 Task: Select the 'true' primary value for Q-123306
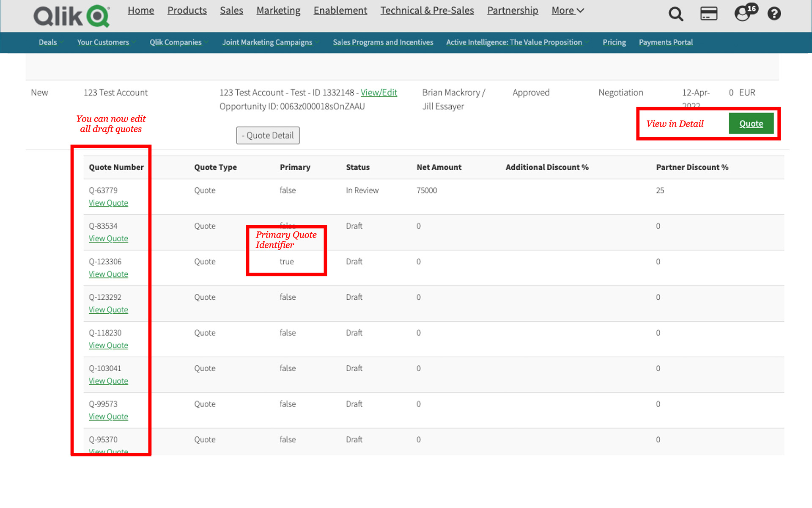tap(287, 262)
